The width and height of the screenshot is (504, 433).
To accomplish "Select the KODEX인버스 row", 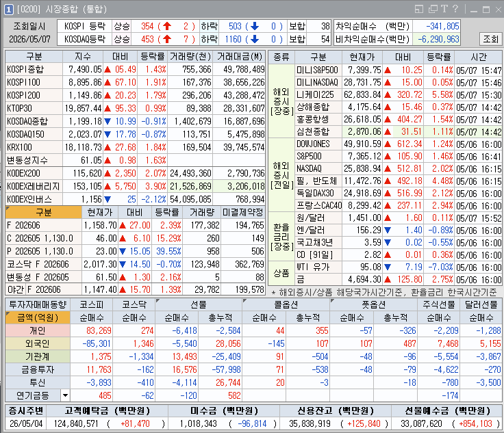I will pos(136,199).
